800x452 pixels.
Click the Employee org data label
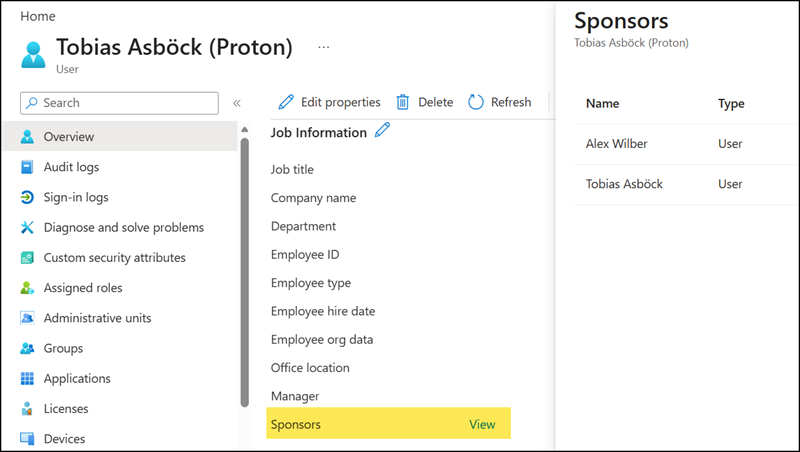tap(322, 340)
